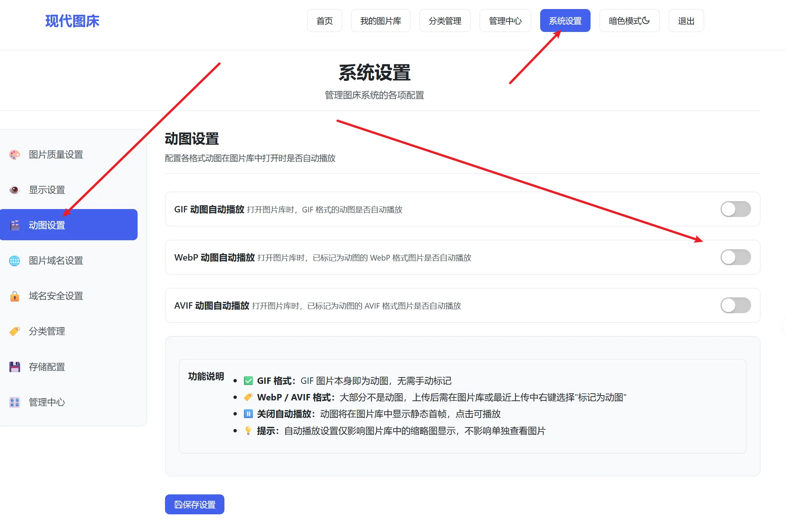Open 首页 in top navigation

click(x=324, y=21)
